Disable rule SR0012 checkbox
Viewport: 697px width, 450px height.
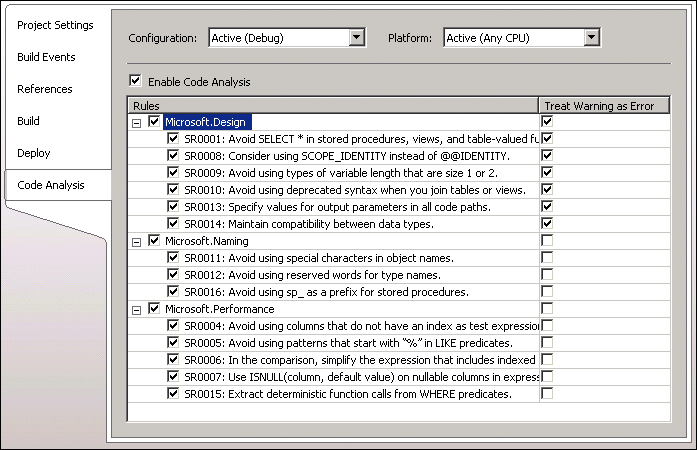tap(173, 274)
